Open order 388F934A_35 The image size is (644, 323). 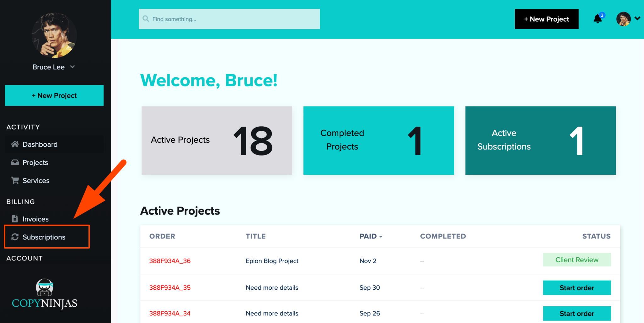coord(170,287)
